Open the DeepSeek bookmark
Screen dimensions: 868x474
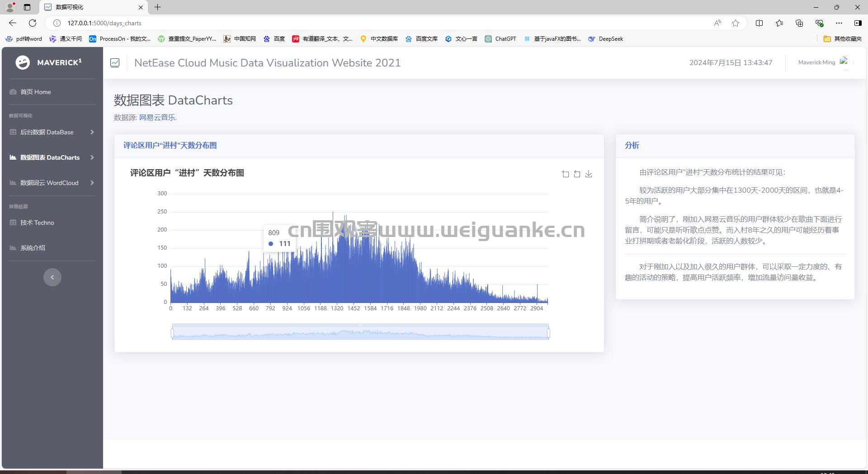coord(605,39)
